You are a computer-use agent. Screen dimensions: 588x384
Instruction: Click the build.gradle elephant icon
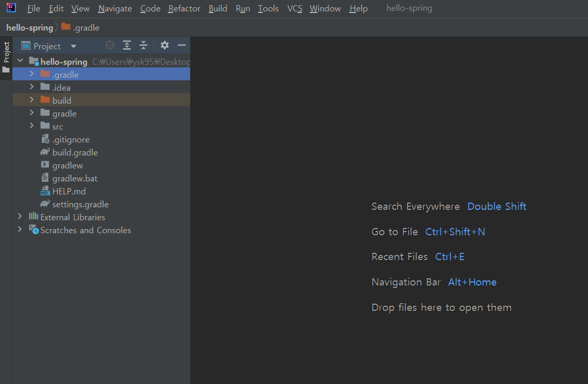(45, 152)
